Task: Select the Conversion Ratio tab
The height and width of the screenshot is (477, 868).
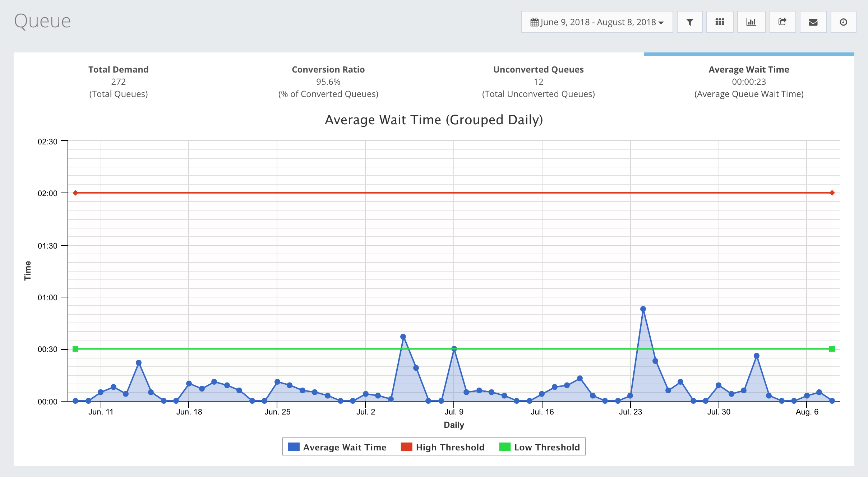Action: [x=328, y=81]
